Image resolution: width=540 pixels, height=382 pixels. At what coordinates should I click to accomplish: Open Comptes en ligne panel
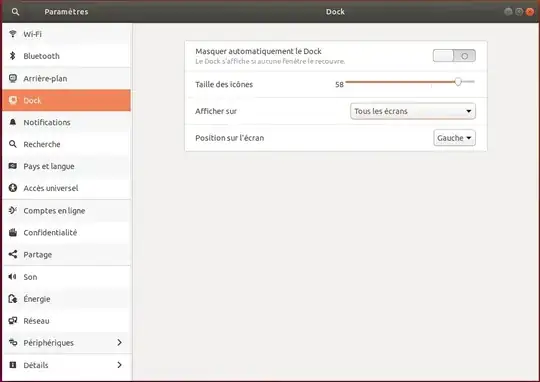click(66, 210)
